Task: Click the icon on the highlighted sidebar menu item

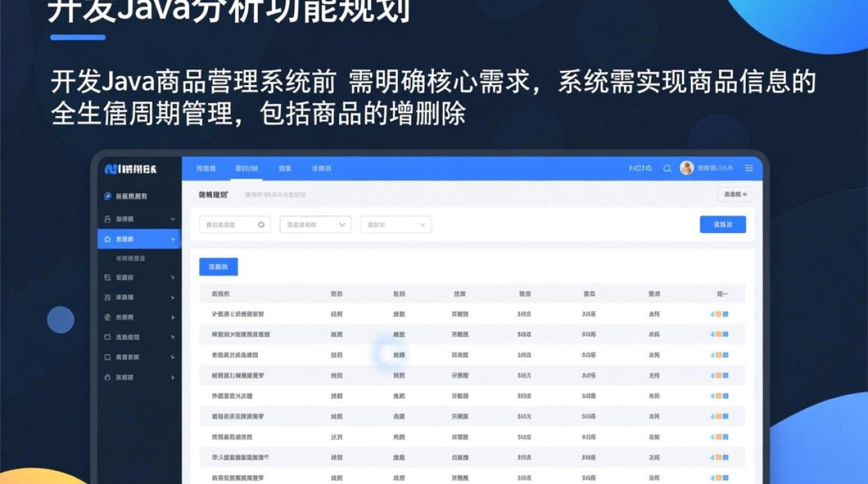Action: click(107, 239)
